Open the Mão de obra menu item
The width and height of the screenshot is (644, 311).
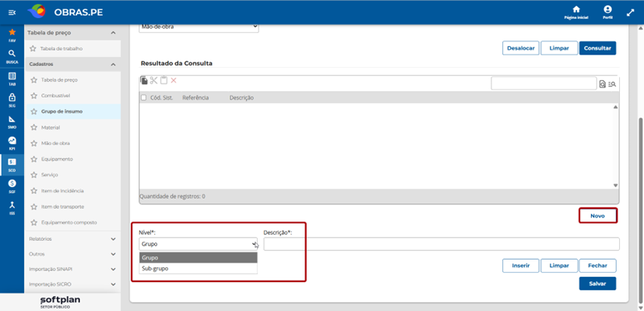tap(55, 143)
